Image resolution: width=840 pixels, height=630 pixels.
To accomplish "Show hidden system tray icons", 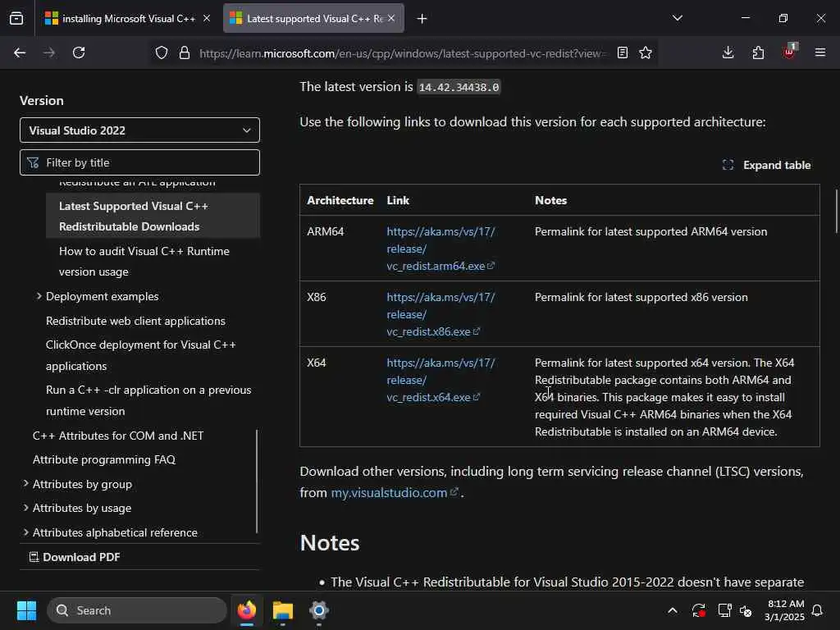I will tap(673, 610).
